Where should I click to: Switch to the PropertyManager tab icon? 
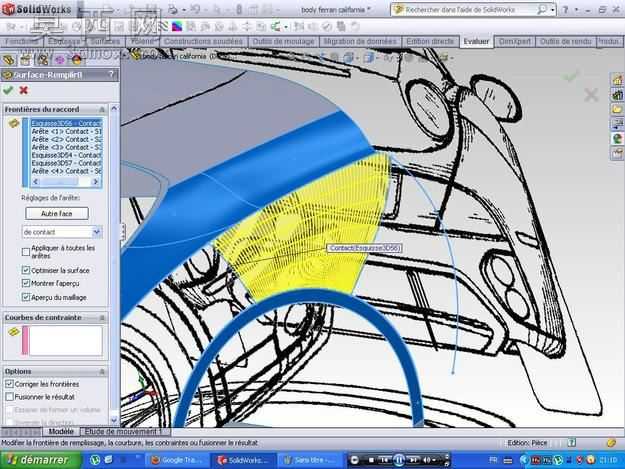[25, 60]
